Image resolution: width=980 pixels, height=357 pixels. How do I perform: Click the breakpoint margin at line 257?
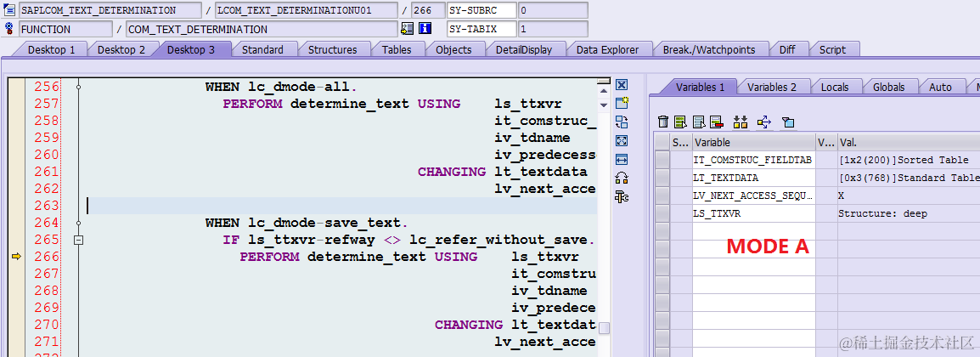click(15, 104)
